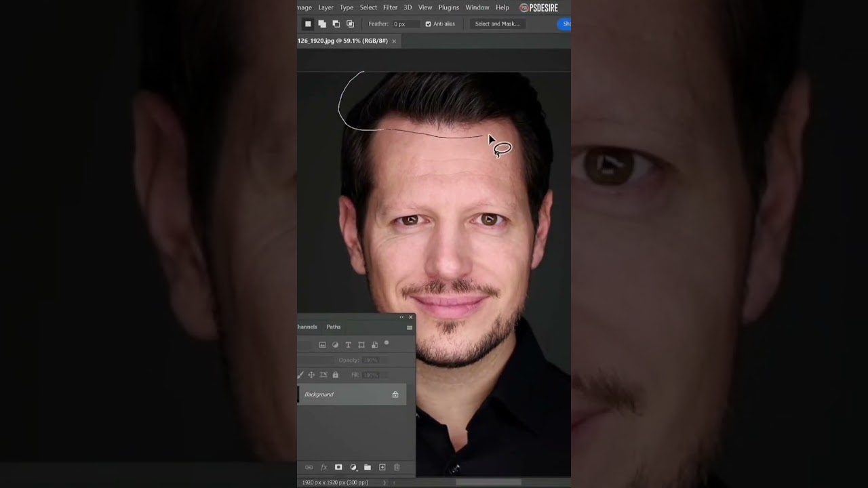This screenshot has width=868, height=488.
Task: Click the document dimensions status text
Action: [x=335, y=483]
